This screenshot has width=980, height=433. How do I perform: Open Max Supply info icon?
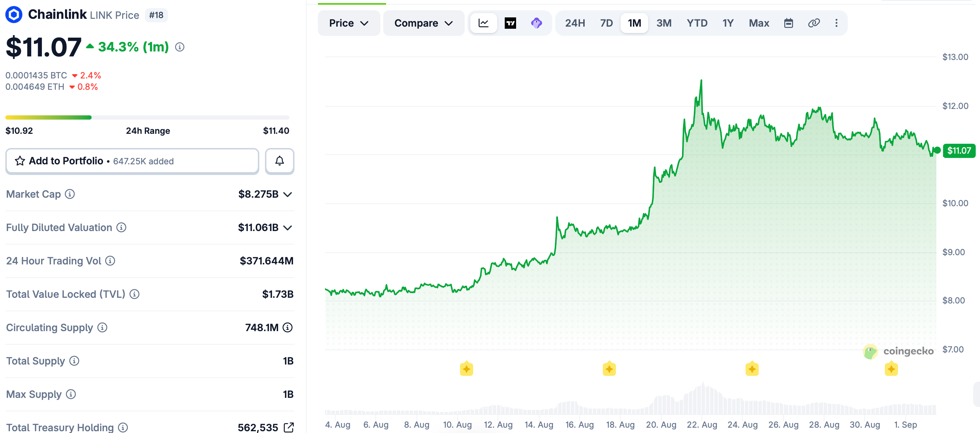(x=71, y=394)
